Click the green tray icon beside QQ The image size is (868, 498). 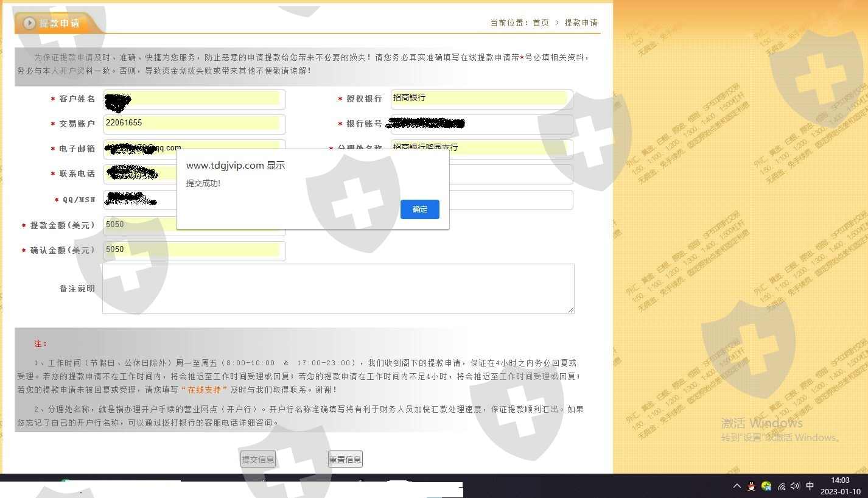[766, 486]
